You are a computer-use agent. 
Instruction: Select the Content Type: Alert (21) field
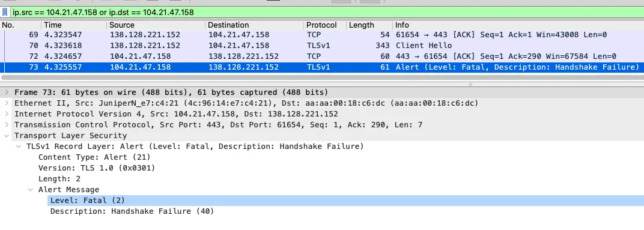[94, 157]
